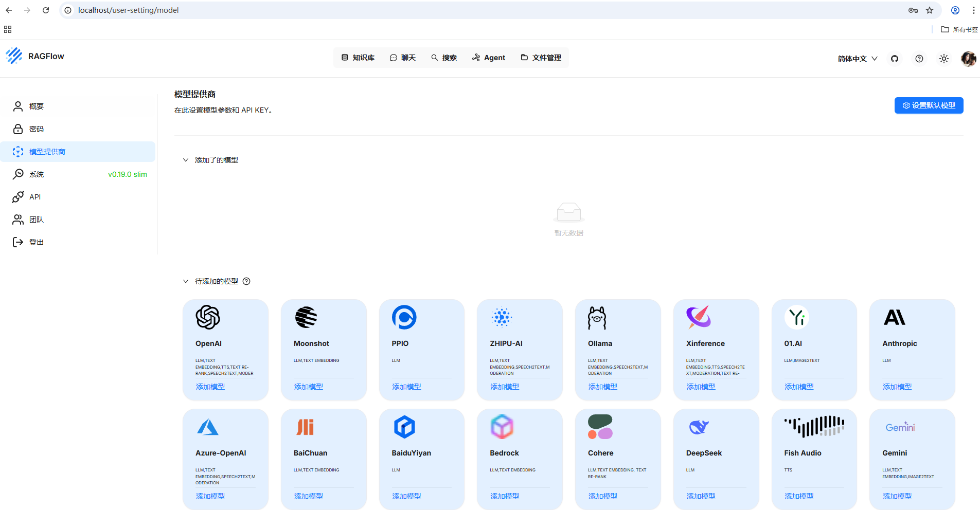The height and width of the screenshot is (510, 980).
Task: Click 添加模型 on the Gemini card
Action: [x=897, y=496]
